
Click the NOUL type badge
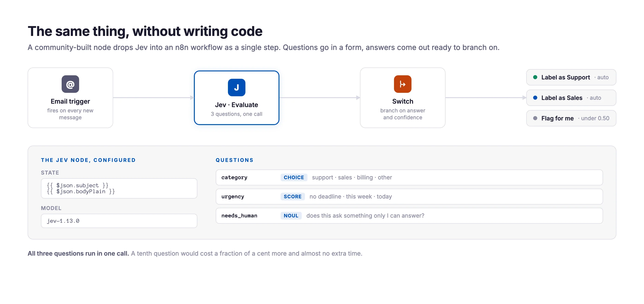[x=291, y=216]
